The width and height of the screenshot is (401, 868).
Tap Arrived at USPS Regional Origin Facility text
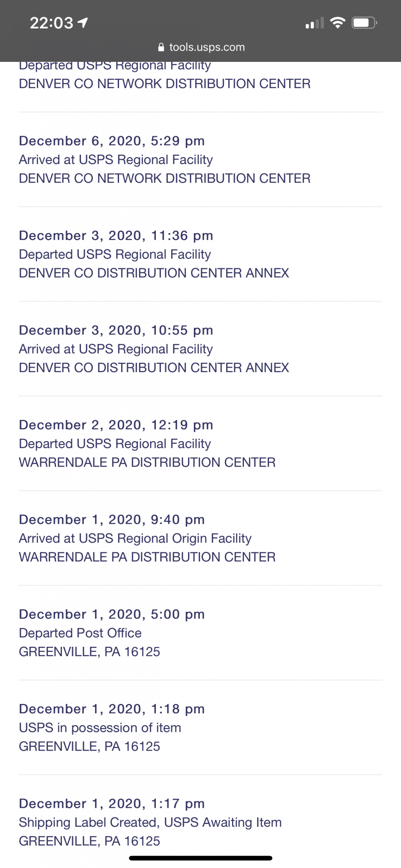tap(135, 538)
